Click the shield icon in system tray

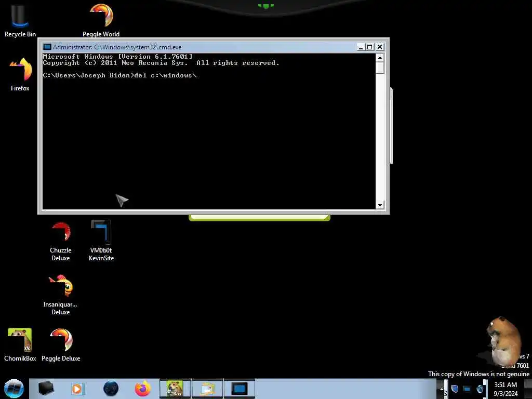(x=455, y=389)
